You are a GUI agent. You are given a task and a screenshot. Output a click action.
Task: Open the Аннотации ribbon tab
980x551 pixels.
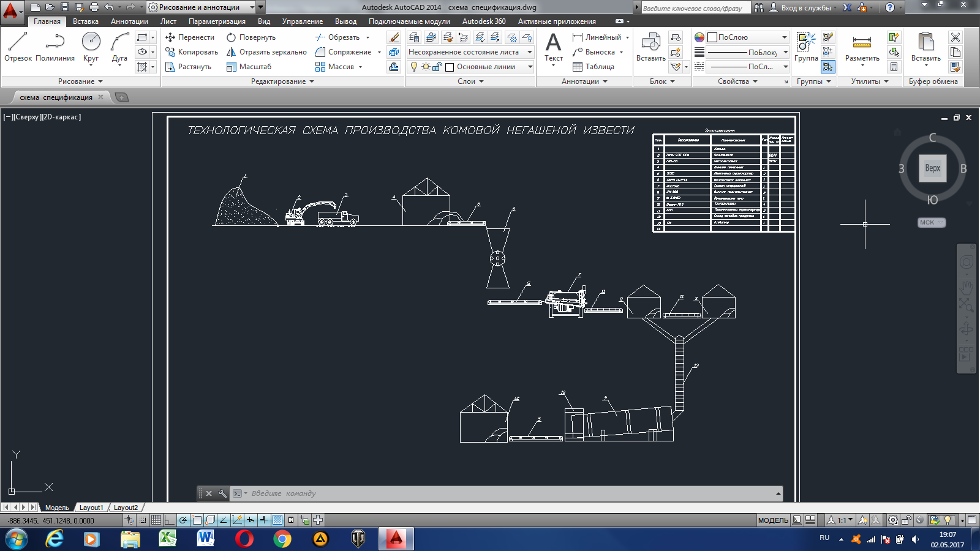[x=129, y=21]
